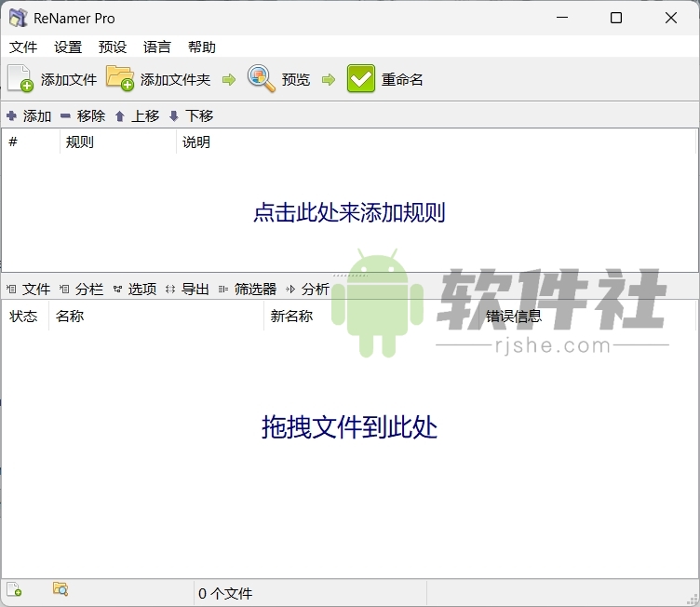Click the up arrow move-rule icon
This screenshot has height=607, width=700.
(x=120, y=116)
